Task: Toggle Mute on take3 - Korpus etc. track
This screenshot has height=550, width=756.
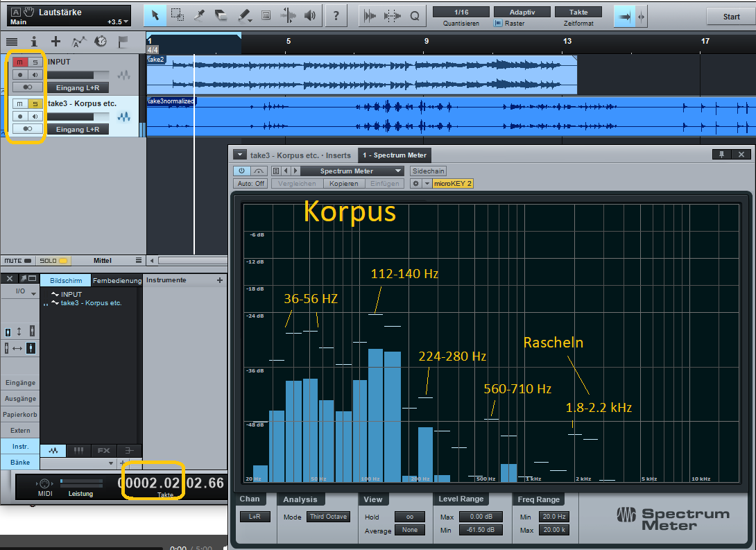Action: [20, 103]
